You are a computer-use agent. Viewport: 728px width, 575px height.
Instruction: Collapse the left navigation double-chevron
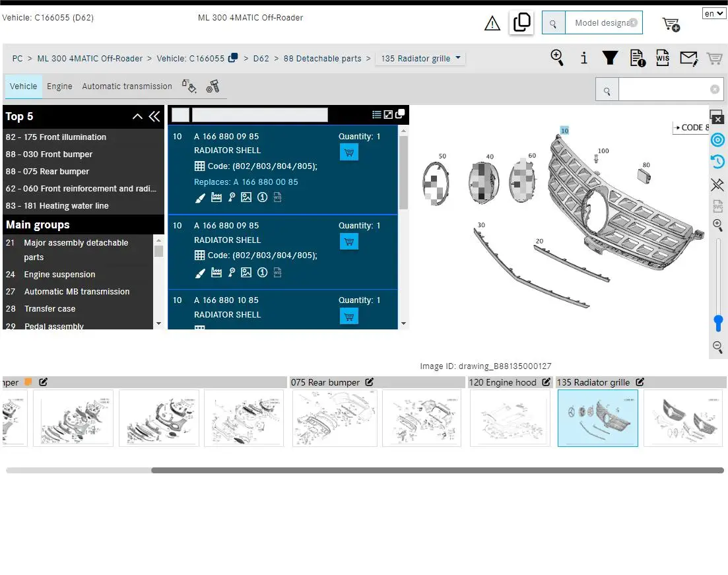coord(154,117)
